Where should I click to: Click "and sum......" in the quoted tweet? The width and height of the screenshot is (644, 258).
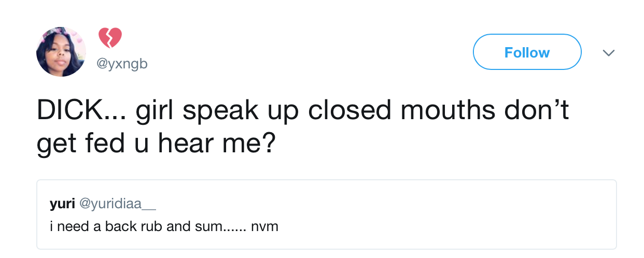[x=196, y=226]
